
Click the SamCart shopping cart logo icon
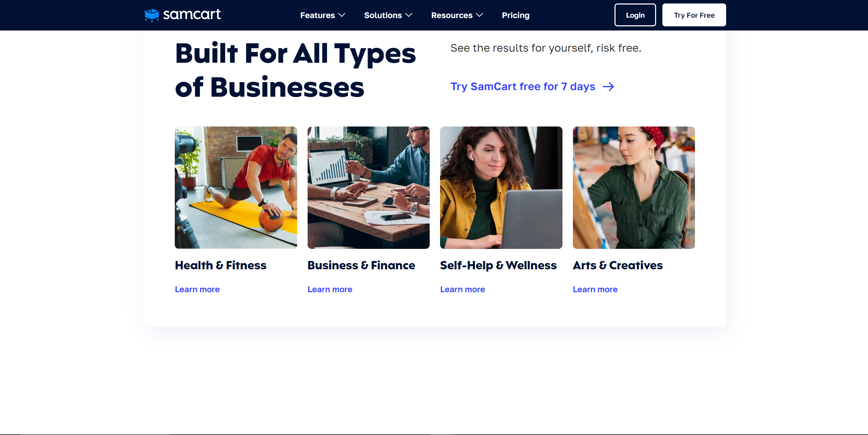(152, 15)
